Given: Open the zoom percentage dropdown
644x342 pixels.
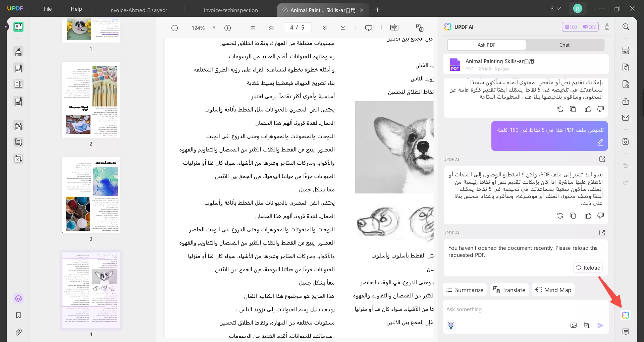Looking at the screenshot, I should (215, 28).
